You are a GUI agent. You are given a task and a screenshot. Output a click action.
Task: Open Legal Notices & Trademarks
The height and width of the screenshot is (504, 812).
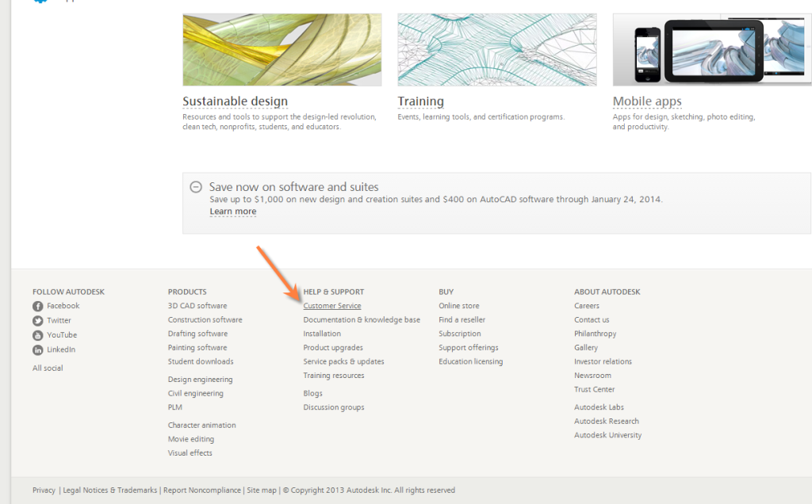coord(109,490)
